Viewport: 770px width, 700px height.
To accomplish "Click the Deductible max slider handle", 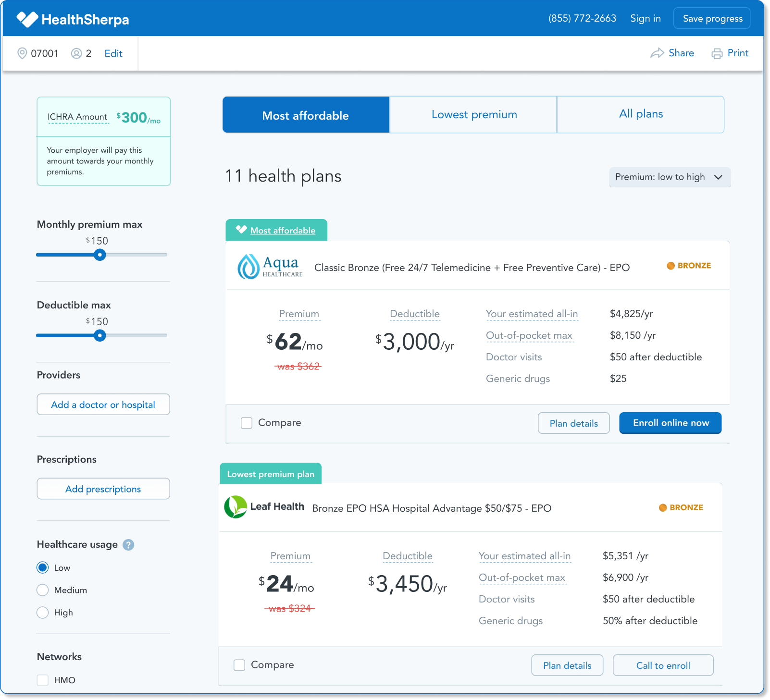I will [x=100, y=335].
